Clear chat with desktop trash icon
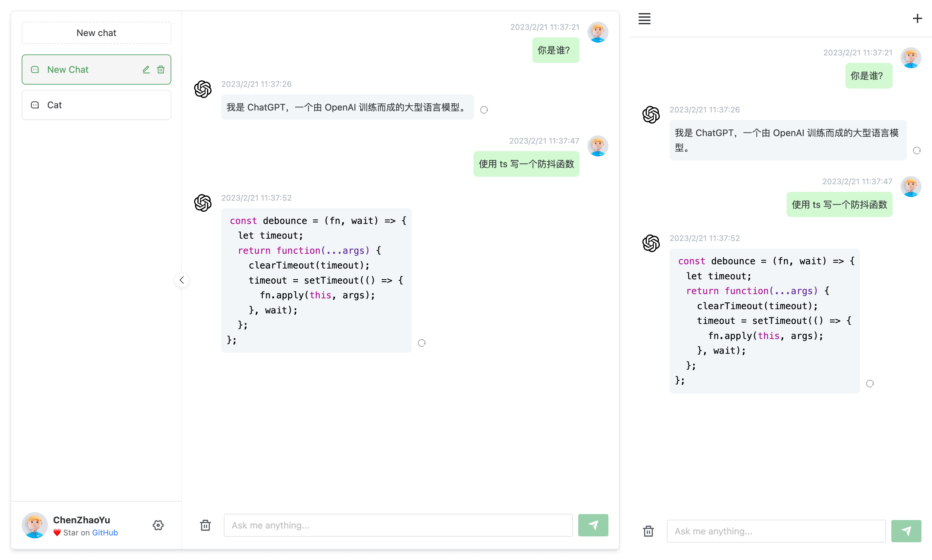The width and height of the screenshot is (932, 560). [x=205, y=525]
